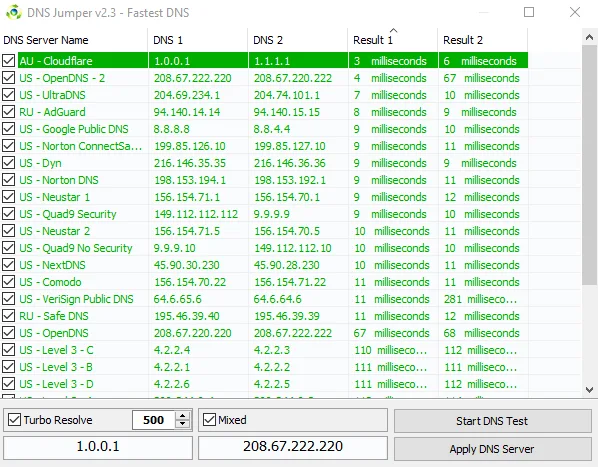The height and width of the screenshot is (467, 598).
Task: Sort by DNS Server Name column header
Action: tap(74, 40)
